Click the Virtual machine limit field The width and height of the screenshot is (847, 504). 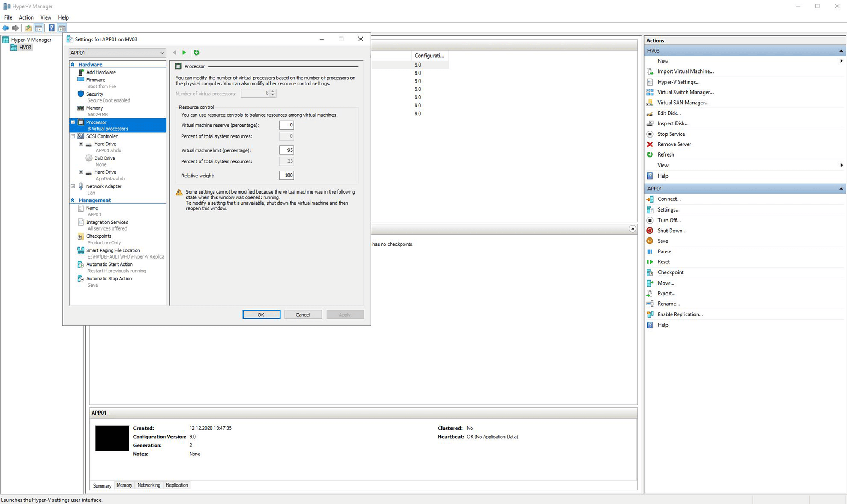coord(286,150)
